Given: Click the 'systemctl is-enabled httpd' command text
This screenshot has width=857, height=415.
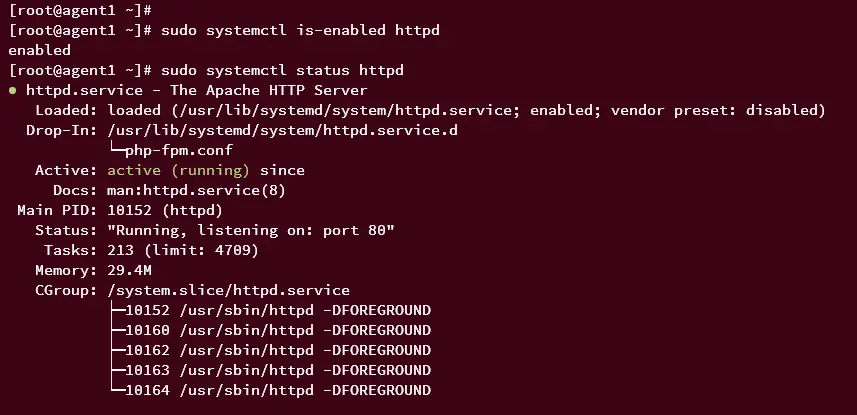Looking at the screenshot, I should click(x=322, y=30).
